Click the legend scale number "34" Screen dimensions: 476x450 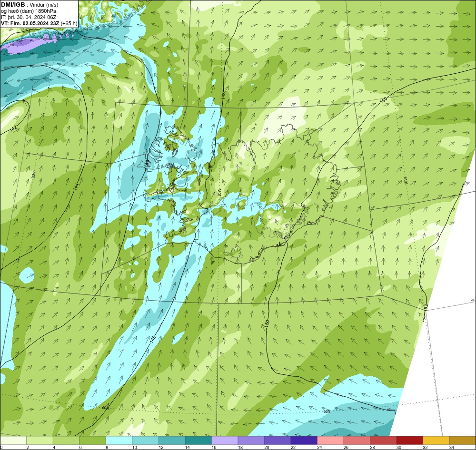tap(451, 447)
